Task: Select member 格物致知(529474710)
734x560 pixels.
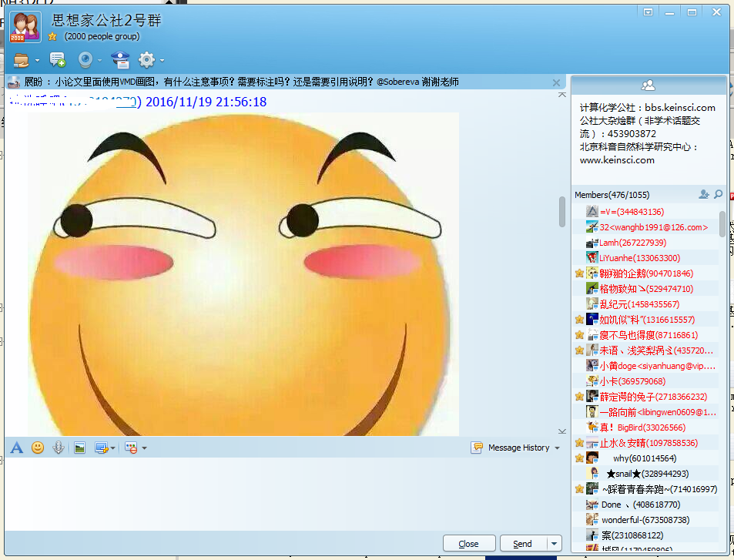Action: point(646,288)
